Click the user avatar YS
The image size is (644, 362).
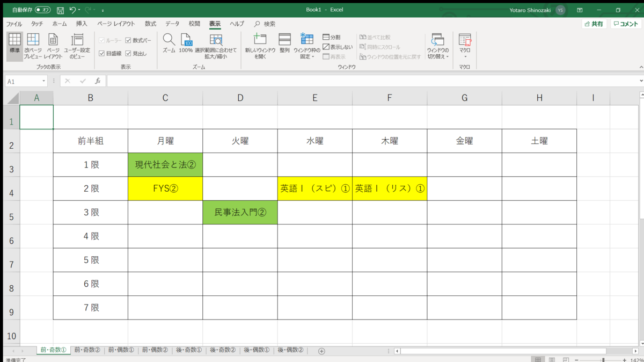pyautogui.click(x=560, y=10)
